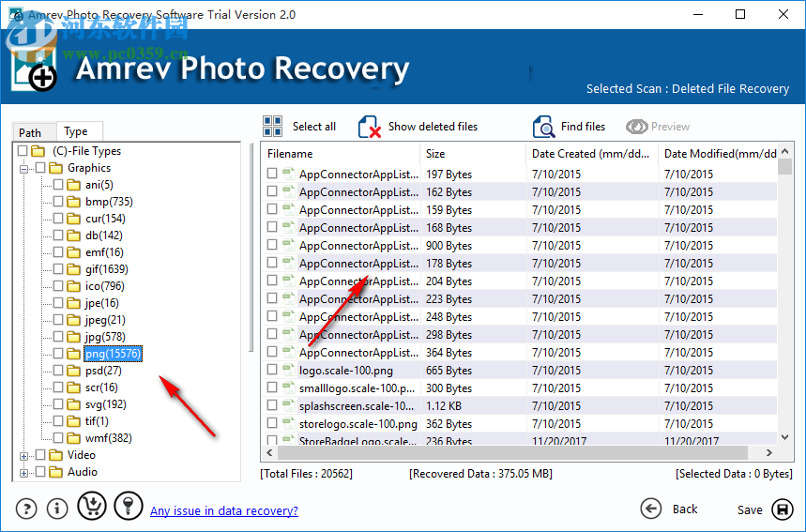Tick the checkbox for splashscreen.scale-10... file
Image resolution: width=806 pixels, height=532 pixels.
[272, 405]
